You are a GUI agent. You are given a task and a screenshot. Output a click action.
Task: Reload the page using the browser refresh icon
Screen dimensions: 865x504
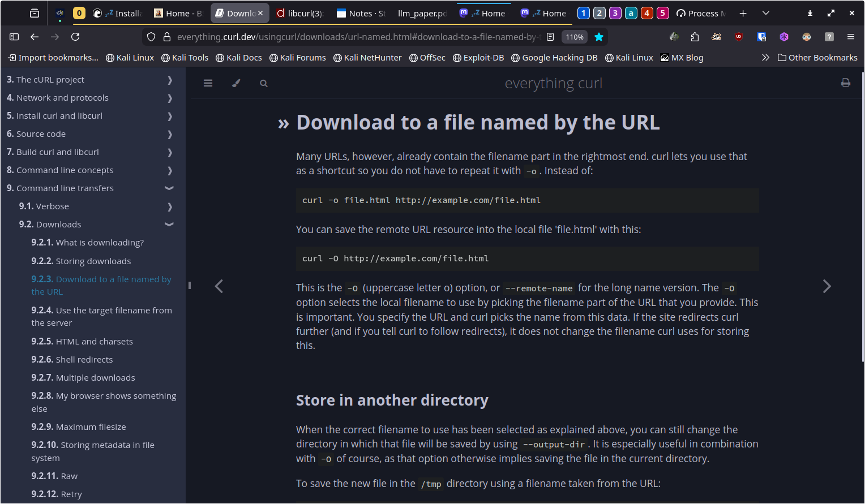[75, 37]
